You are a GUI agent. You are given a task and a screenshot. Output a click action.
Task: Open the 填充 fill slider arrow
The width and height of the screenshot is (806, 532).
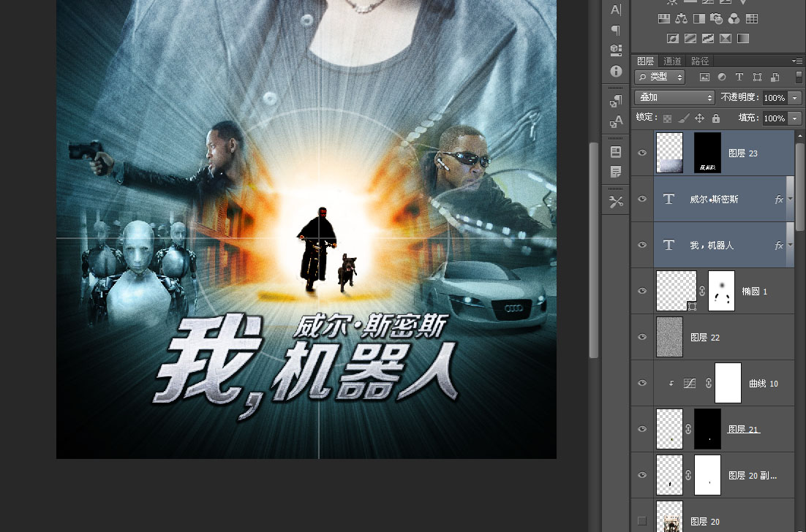795,118
